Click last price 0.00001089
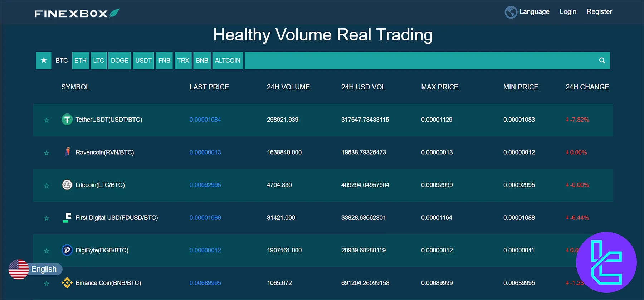Image resolution: width=644 pixels, height=300 pixels. pos(205,217)
